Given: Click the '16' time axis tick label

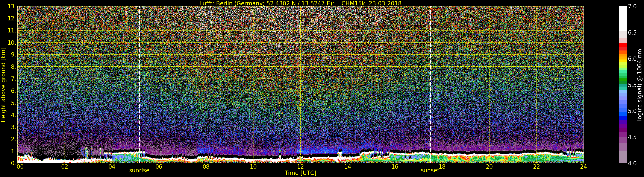Looking at the screenshot, I should [395, 166].
